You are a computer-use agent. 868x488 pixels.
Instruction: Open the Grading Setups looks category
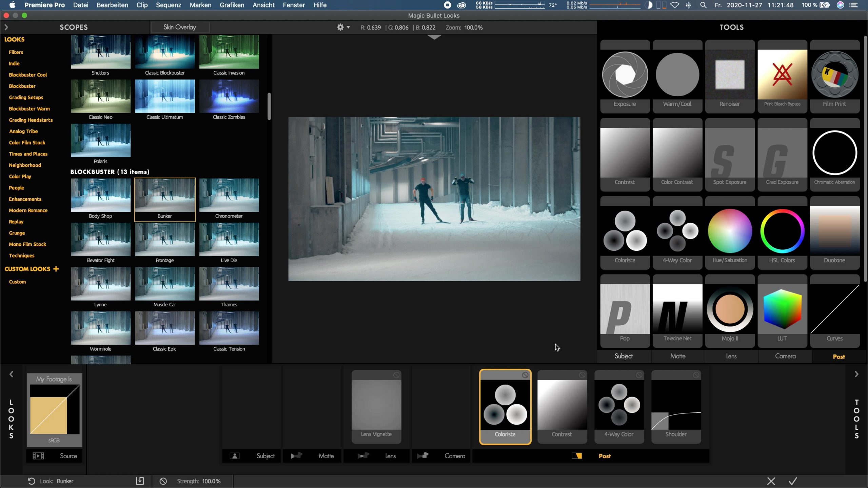click(x=26, y=97)
